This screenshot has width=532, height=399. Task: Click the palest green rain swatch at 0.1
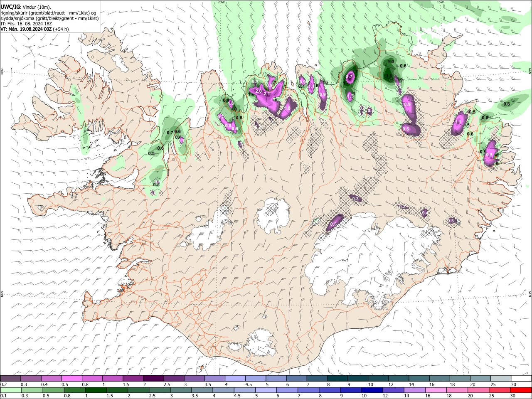coord(11,390)
